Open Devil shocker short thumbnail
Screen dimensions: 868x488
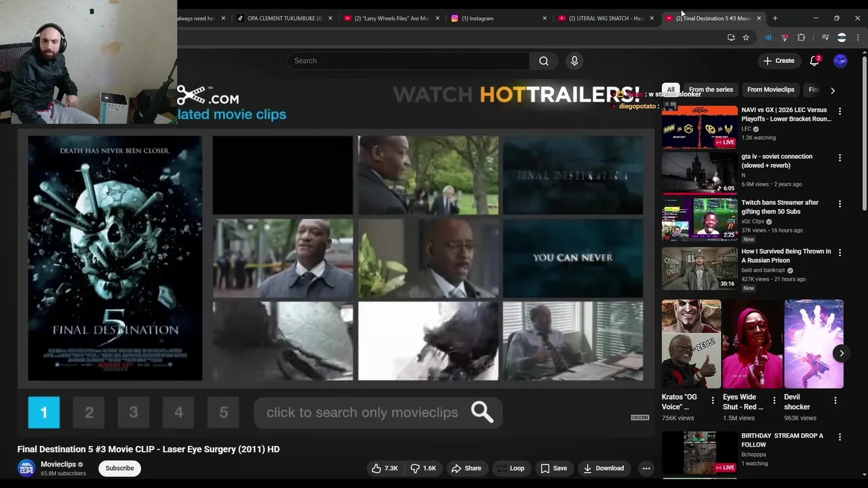tap(814, 344)
